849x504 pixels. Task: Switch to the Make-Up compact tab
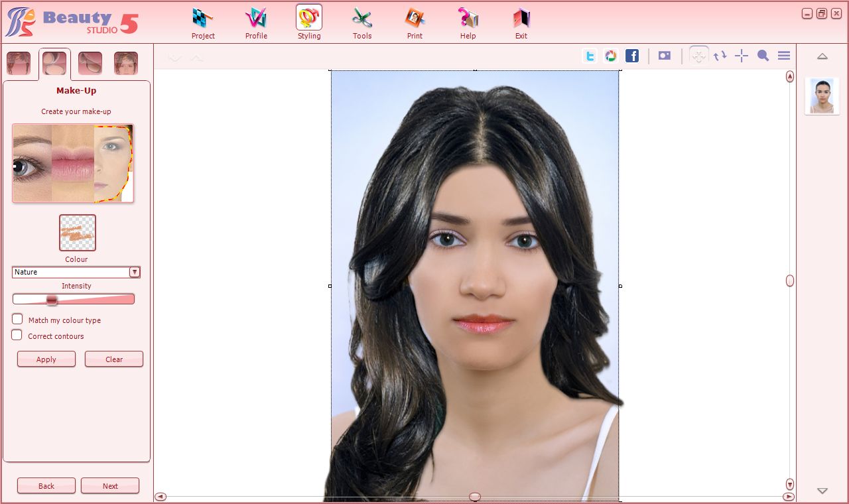coord(54,64)
